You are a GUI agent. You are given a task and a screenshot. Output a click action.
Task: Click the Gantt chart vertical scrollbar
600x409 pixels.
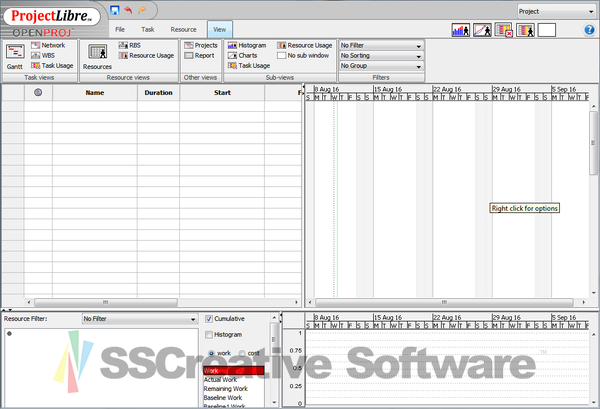(x=593, y=143)
